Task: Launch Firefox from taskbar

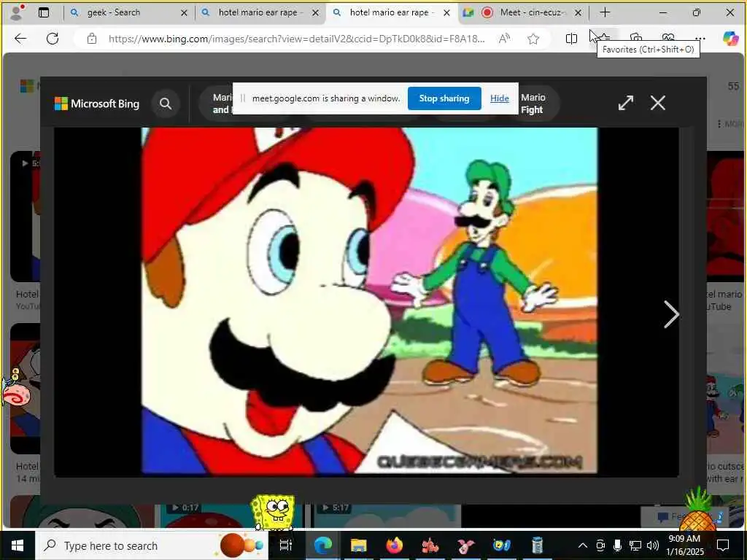Action: 395,545
